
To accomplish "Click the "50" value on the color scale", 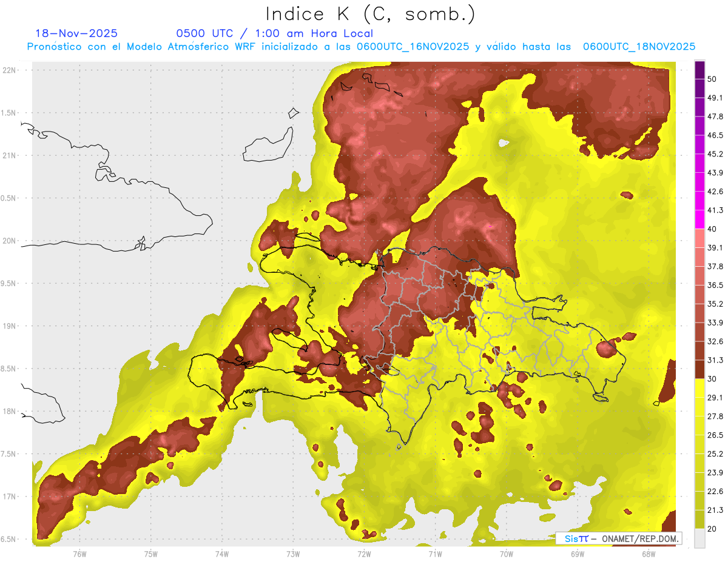I will click(712, 79).
